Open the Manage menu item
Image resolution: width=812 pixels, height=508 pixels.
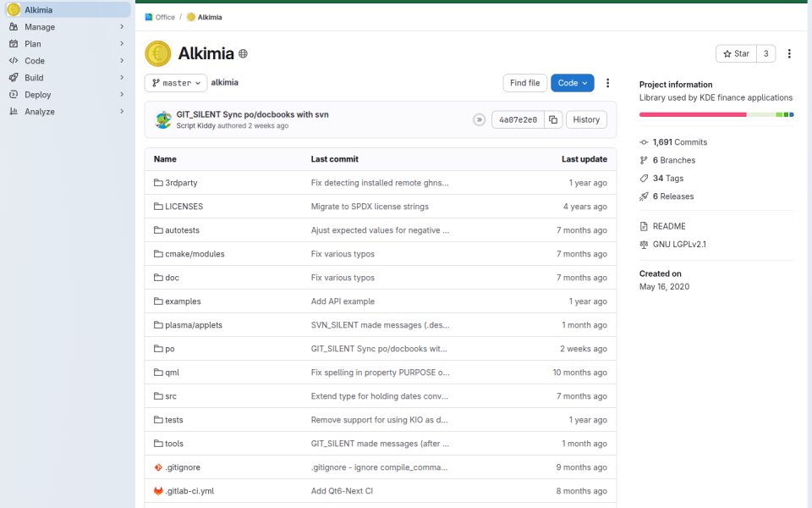68,27
